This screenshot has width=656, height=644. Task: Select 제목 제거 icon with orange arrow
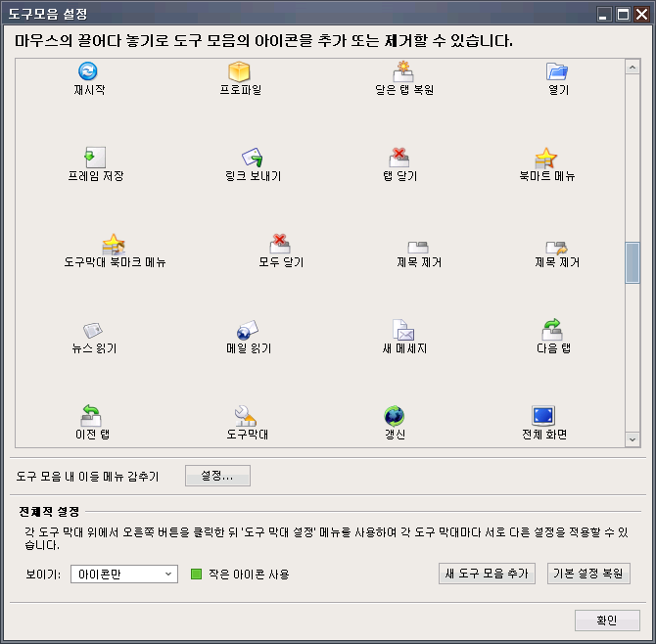(556, 248)
